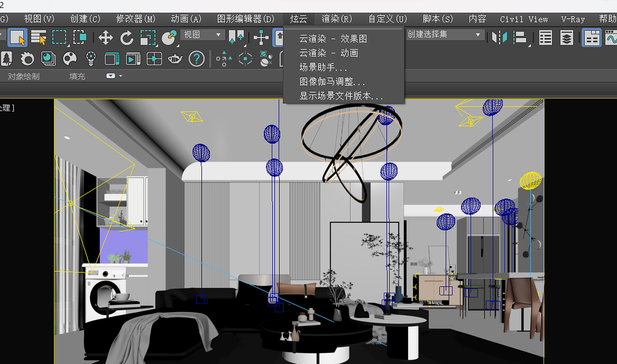Viewport: 617px width, 364px height.
Task: Select the Select Object arrow tool
Action: (x=17, y=37)
